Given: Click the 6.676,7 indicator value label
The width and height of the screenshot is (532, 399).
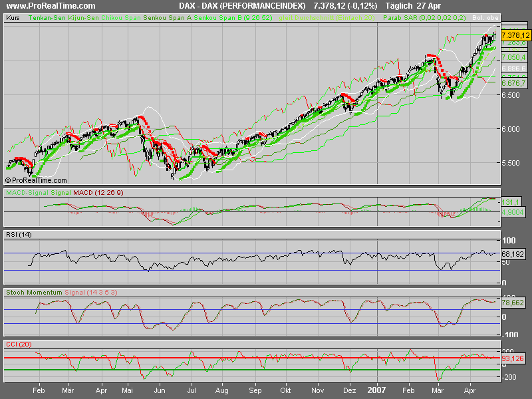Looking at the screenshot, I should click(513, 83).
